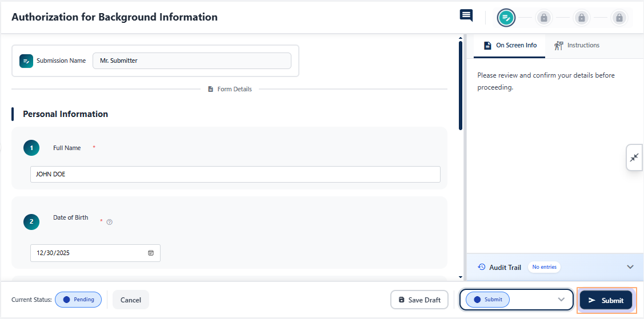
Task: Click the active edit step icon
Action: pos(506,18)
